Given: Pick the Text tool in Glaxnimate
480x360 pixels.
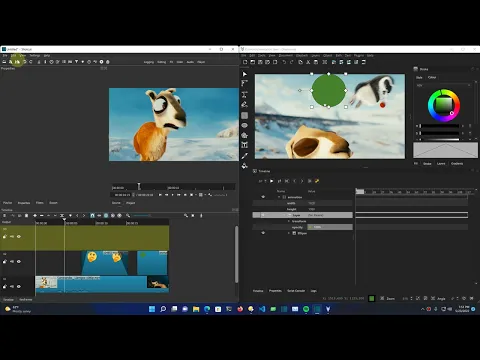Looking at the screenshot, I should (244, 145).
